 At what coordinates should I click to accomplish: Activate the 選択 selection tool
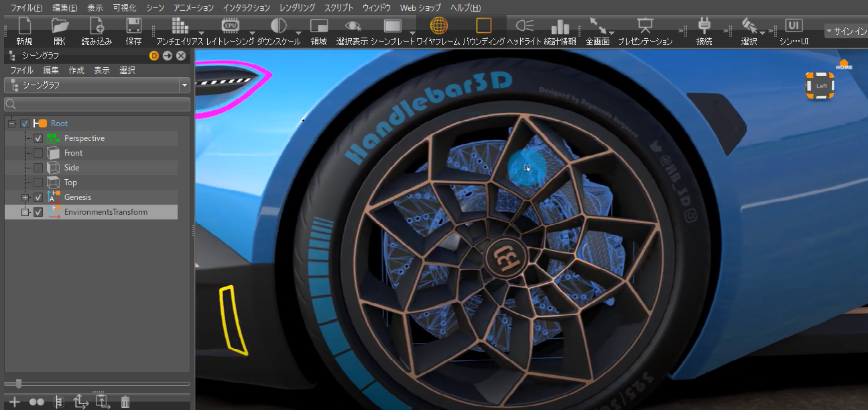749,31
